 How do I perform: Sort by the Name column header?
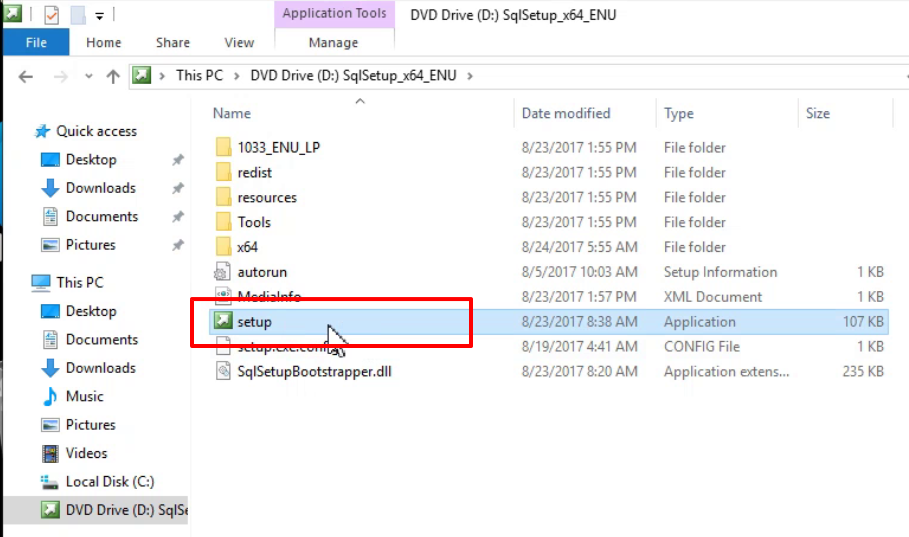pos(232,113)
